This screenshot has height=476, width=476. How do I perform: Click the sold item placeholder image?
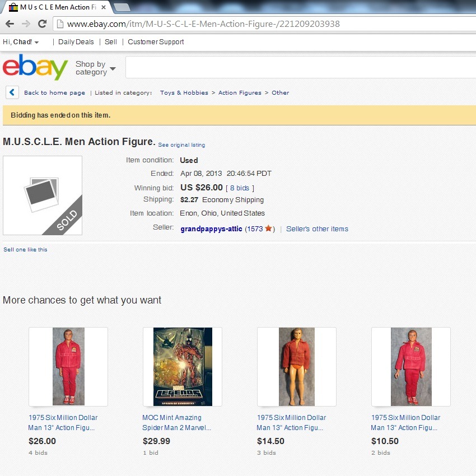[43, 195]
